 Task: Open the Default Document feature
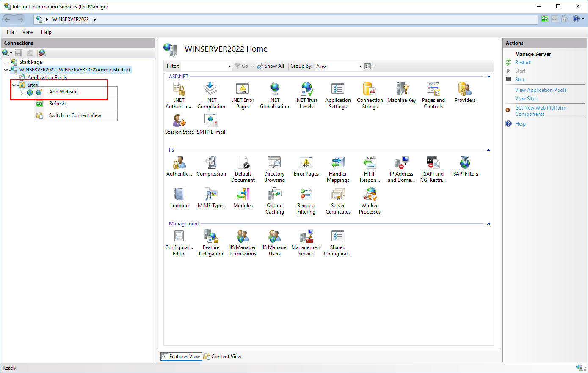[243, 169]
